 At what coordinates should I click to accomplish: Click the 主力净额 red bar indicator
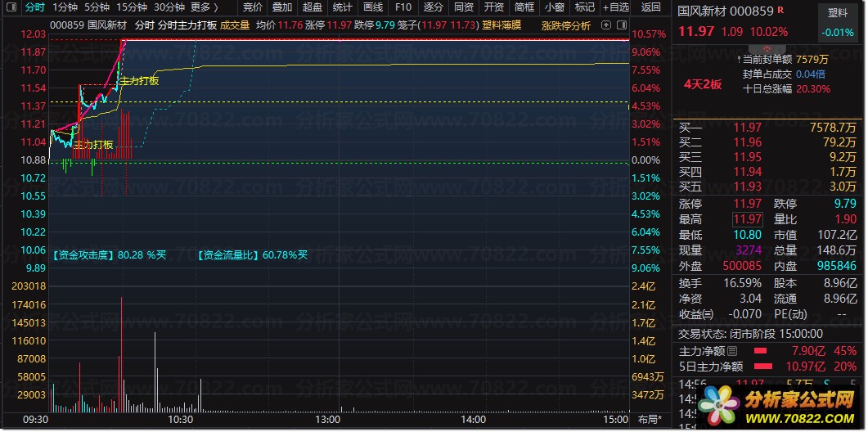coord(760,351)
